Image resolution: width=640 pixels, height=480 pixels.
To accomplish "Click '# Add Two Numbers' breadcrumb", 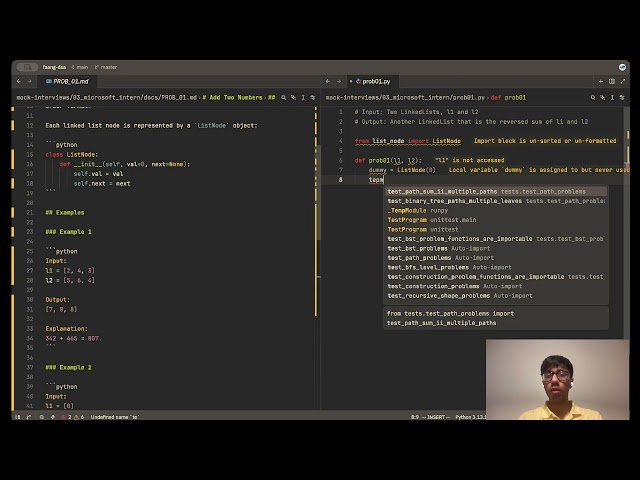I will point(232,98).
